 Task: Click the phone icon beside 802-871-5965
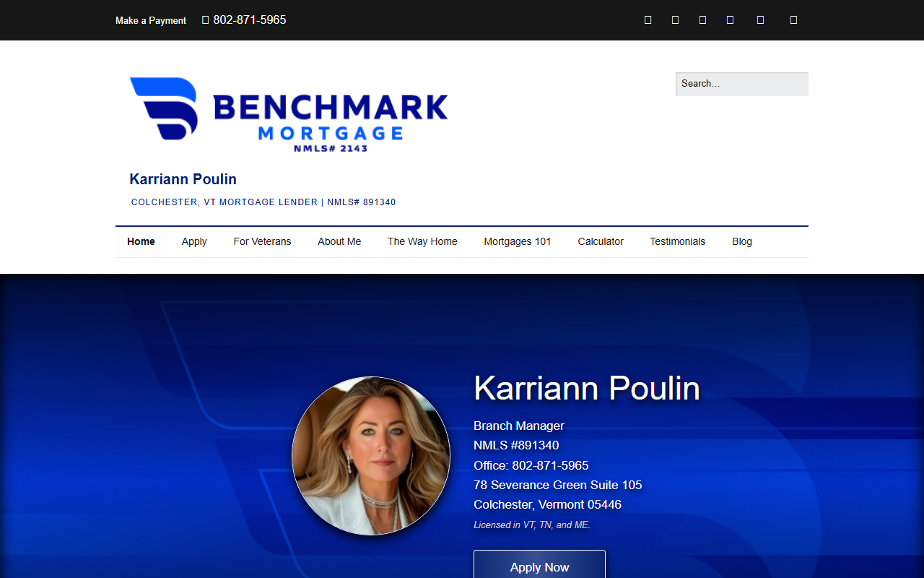[205, 20]
